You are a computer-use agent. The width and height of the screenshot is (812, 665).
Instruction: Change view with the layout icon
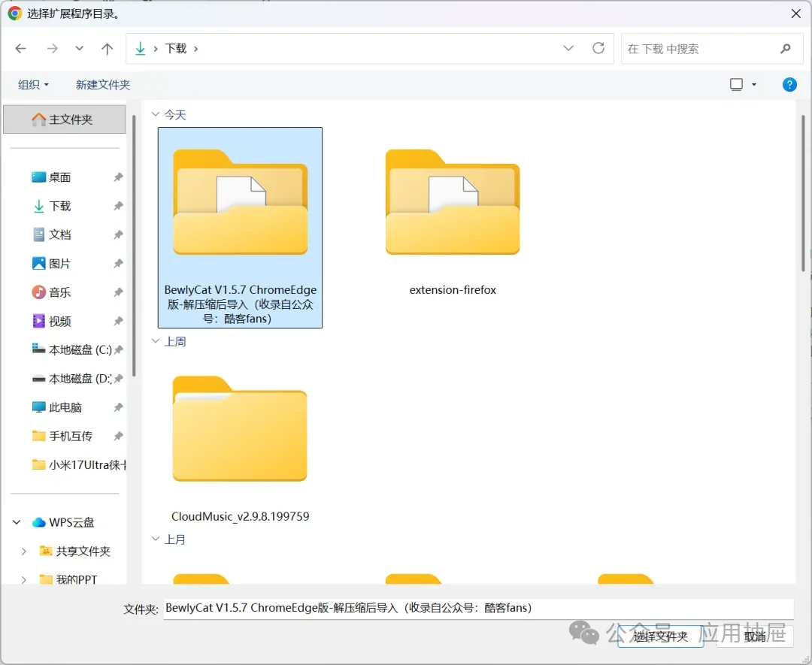coord(736,84)
